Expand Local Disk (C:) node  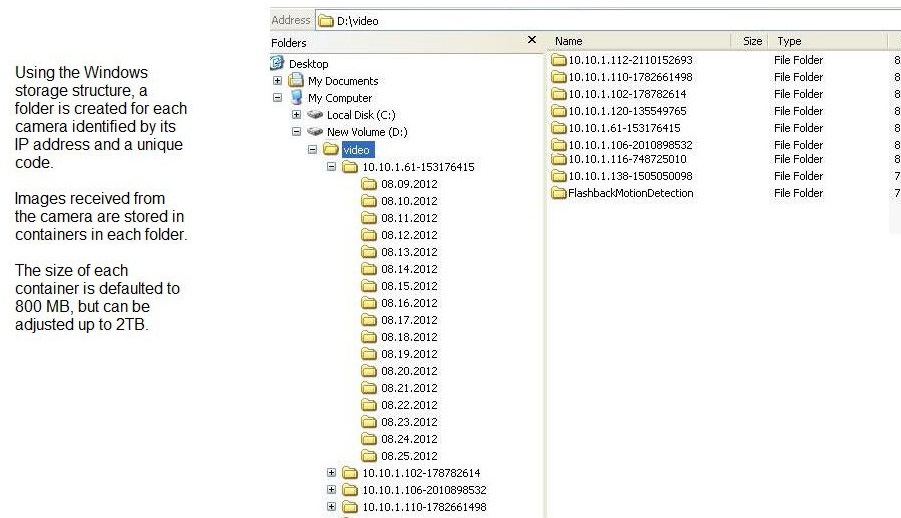297,114
